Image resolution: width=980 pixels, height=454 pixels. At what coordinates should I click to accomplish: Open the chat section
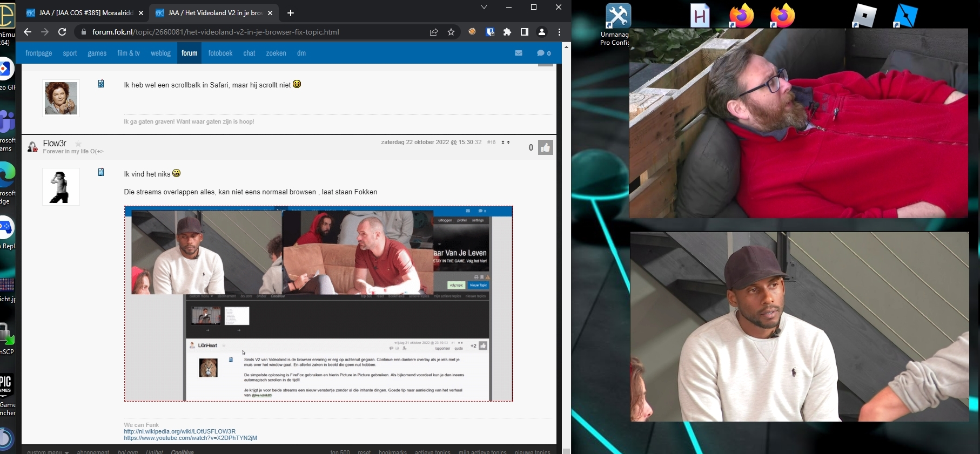tap(249, 53)
